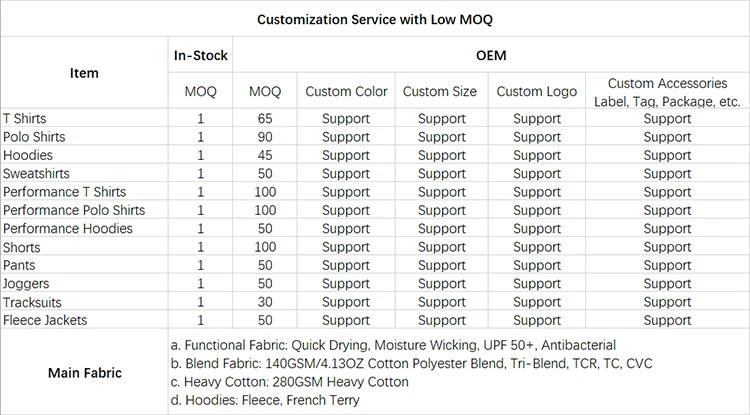Click the Polo Shirts row label
750x415 pixels.
pos(33,137)
